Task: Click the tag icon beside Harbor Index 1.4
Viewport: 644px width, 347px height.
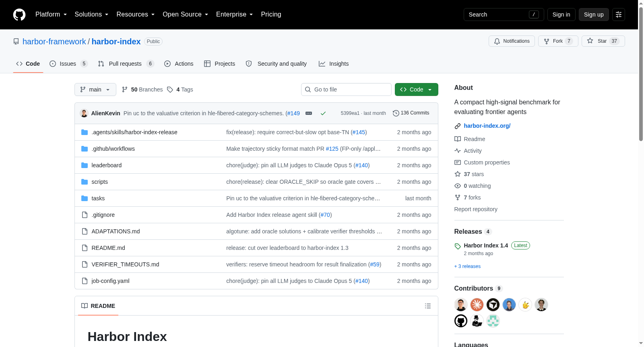Action: 458,246
